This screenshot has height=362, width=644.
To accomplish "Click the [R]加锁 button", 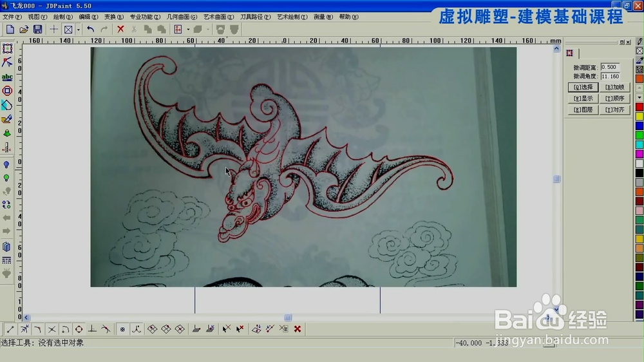I will pyautogui.click(x=615, y=87).
